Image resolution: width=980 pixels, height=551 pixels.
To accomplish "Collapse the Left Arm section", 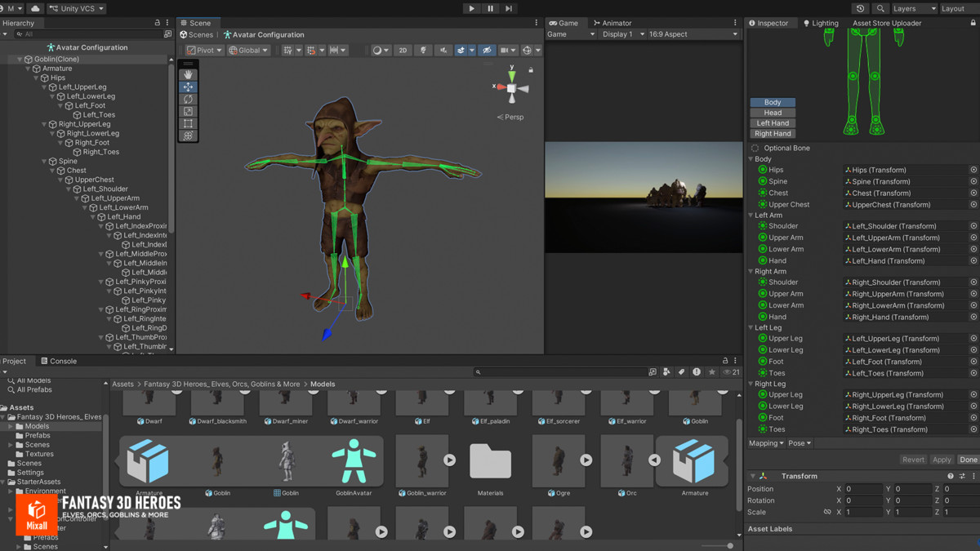I will coord(751,216).
